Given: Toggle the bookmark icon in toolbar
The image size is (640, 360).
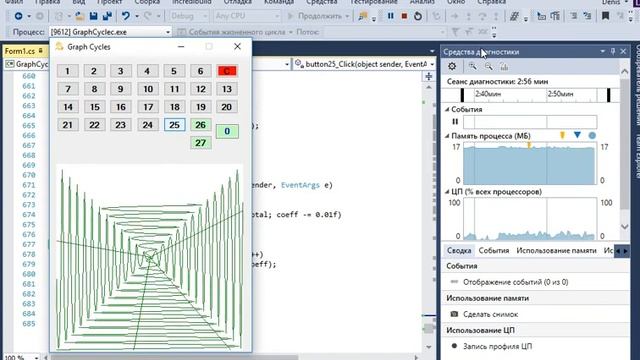Looking at the screenshot, I should pyautogui.click(x=605, y=16).
